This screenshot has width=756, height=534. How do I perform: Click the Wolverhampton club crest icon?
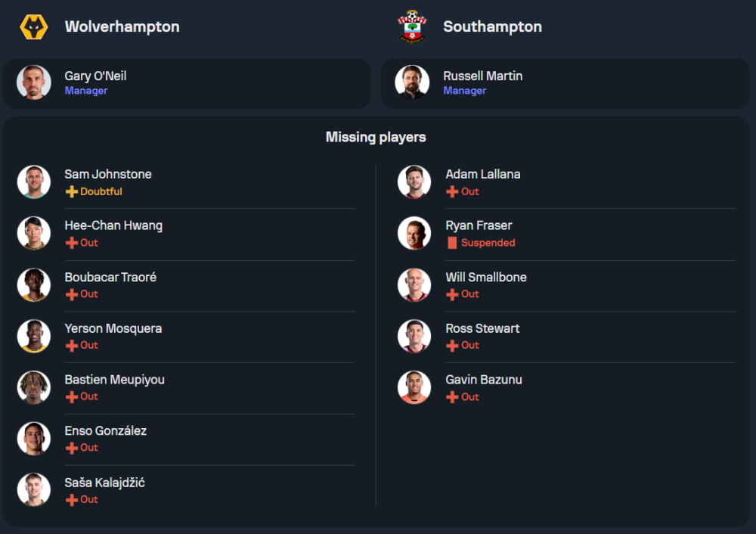click(33, 27)
